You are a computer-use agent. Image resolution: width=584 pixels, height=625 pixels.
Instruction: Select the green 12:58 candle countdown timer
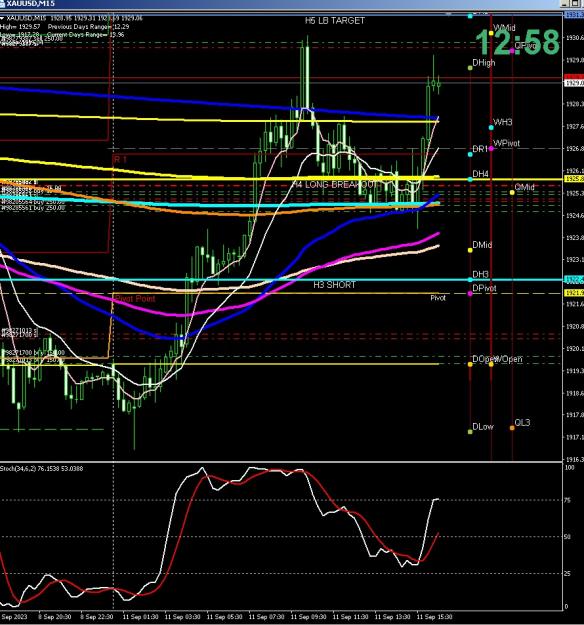[x=517, y=42]
